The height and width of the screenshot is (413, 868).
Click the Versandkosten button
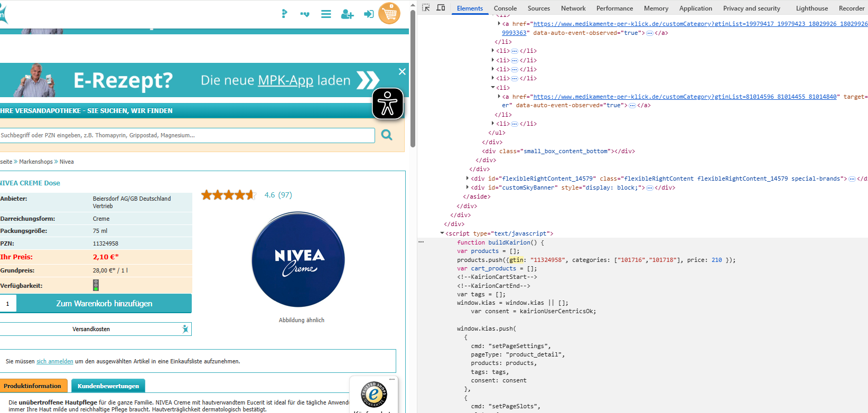click(95, 329)
